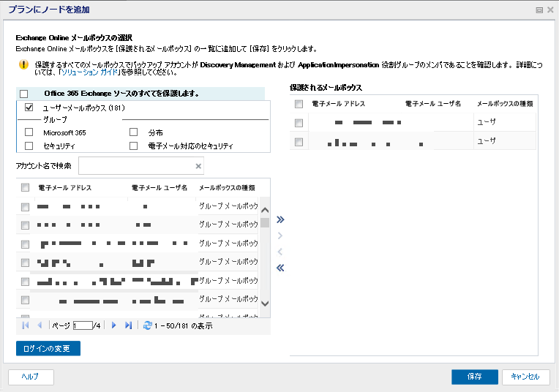Sort protected list by 電子メール ユーザ名
The height and width of the screenshot is (392, 559).
[x=433, y=104]
